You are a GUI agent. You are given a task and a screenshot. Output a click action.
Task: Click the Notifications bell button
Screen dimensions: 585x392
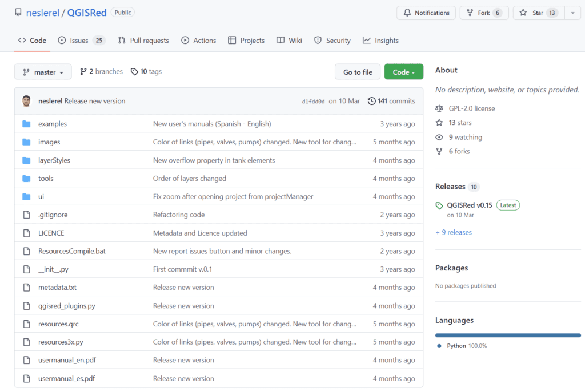426,13
